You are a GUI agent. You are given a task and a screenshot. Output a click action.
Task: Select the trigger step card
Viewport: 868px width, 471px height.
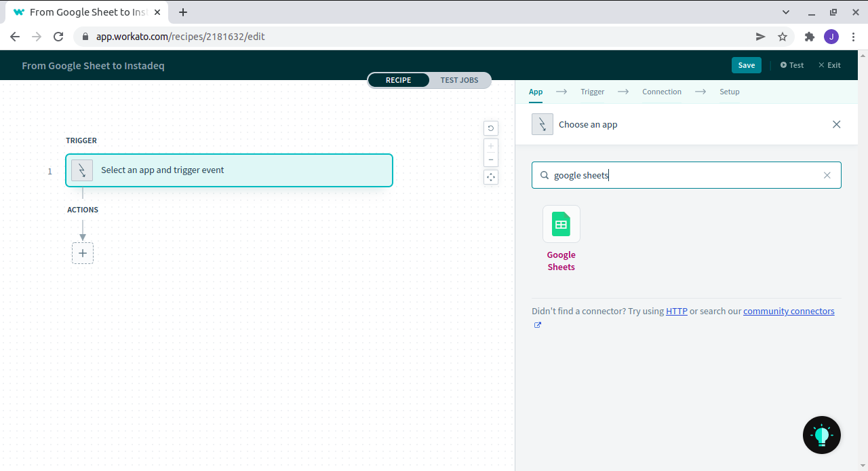click(229, 170)
